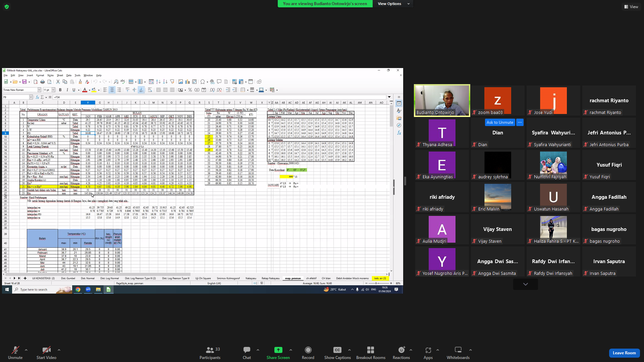Click the Clone Formatting paintbrush icon
Viewport: 644px width, 362px height.
[80, 82]
